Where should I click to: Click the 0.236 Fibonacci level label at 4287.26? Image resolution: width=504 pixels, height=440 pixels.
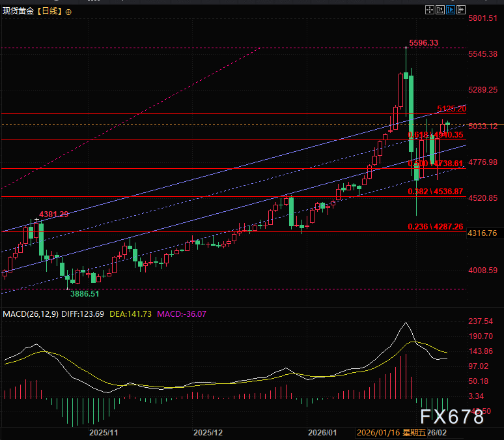[x=436, y=226]
